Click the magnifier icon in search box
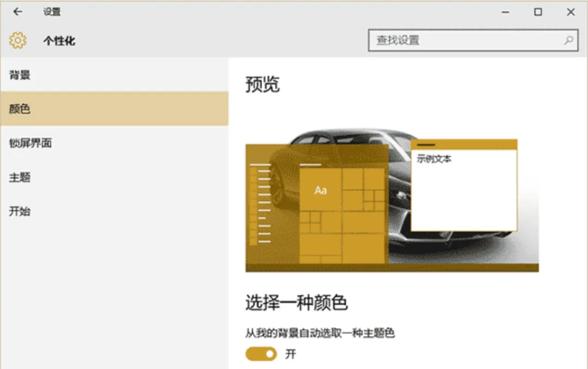Image resolution: width=588 pixels, height=369 pixels. 568,40
